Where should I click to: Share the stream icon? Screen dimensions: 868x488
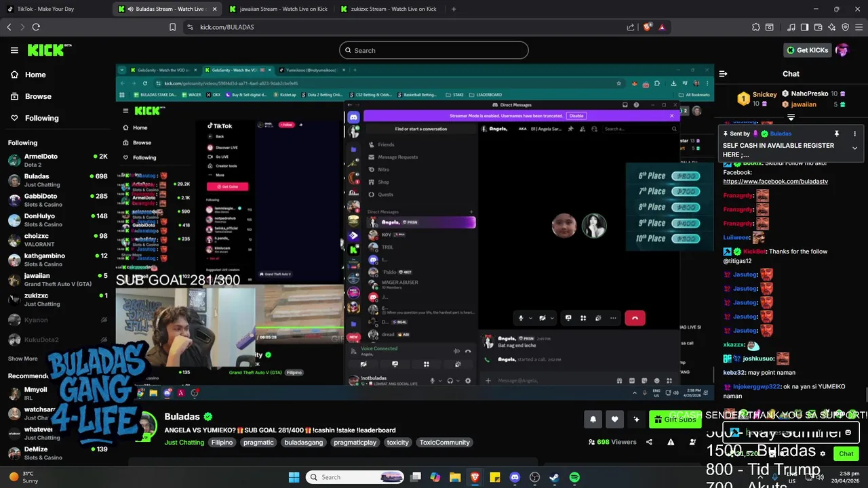(x=649, y=442)
